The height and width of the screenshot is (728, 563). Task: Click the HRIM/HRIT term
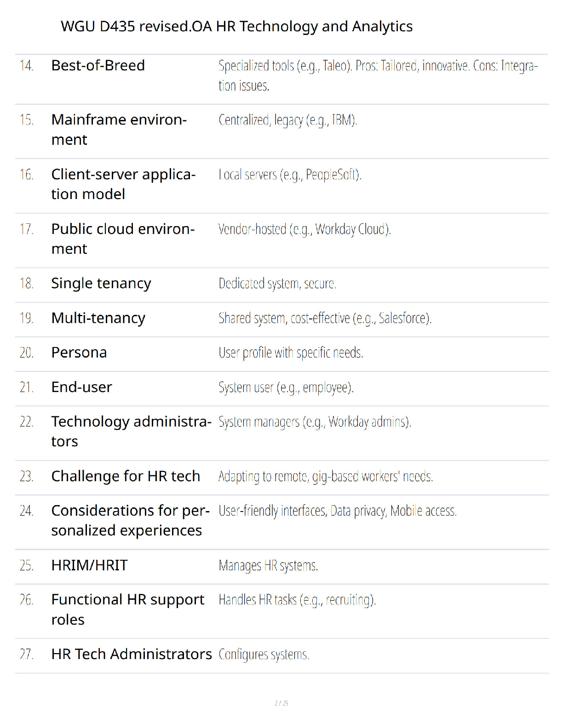90,565
